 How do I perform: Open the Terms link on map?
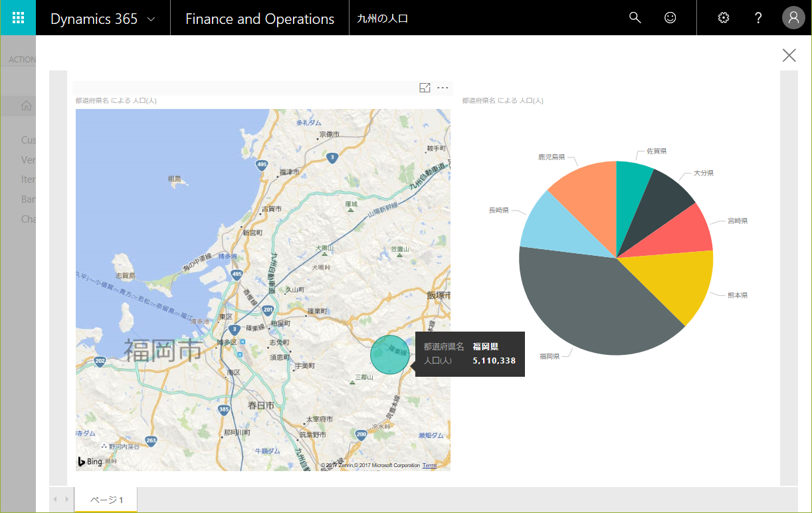[429, 465]
